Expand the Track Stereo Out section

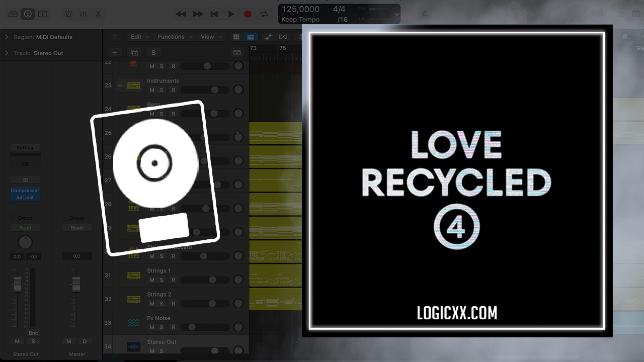(7, 53)
